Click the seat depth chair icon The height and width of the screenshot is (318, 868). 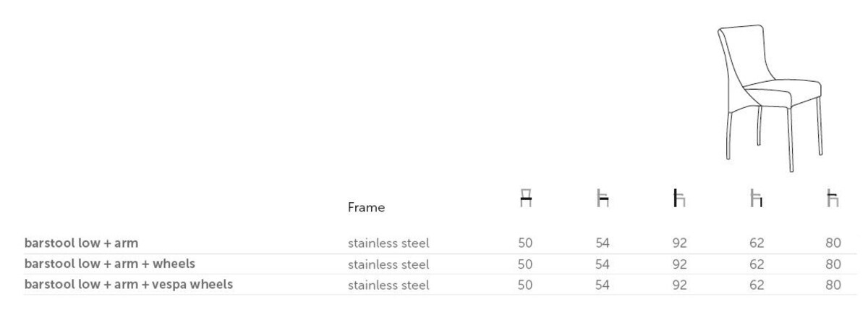pyautogui.click(x=603, y=198)
